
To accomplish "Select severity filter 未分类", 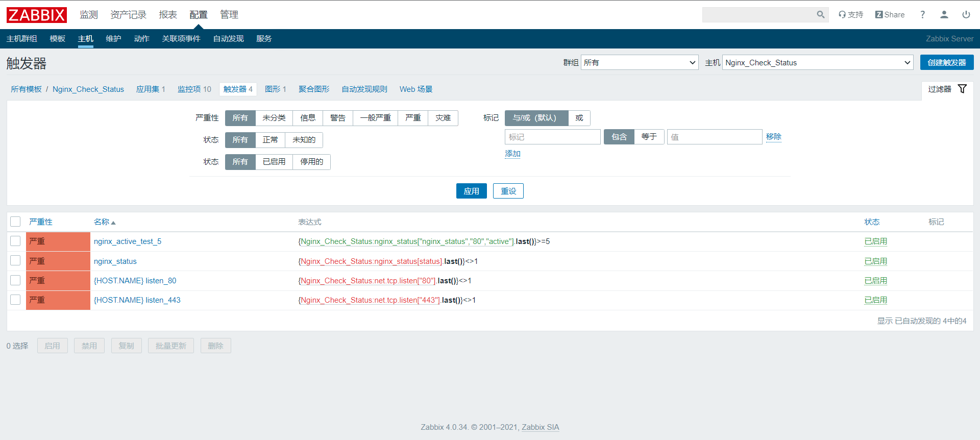I will [274, 118].
